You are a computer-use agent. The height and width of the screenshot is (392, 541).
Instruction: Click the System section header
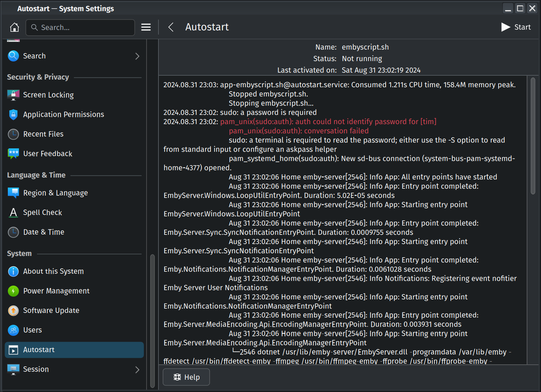point(19,253)
